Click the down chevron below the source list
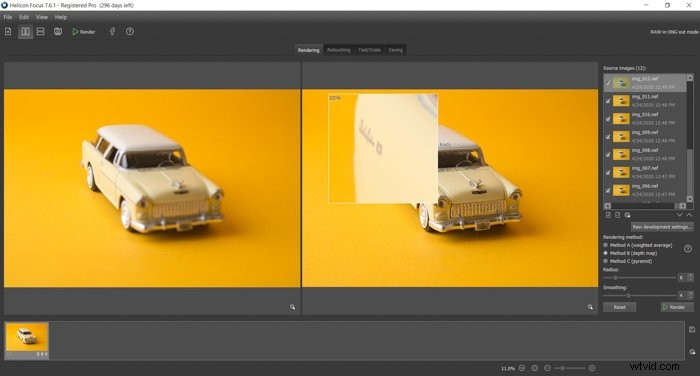The width and height of the screenshot is (700, 376). tap(679, 215)
